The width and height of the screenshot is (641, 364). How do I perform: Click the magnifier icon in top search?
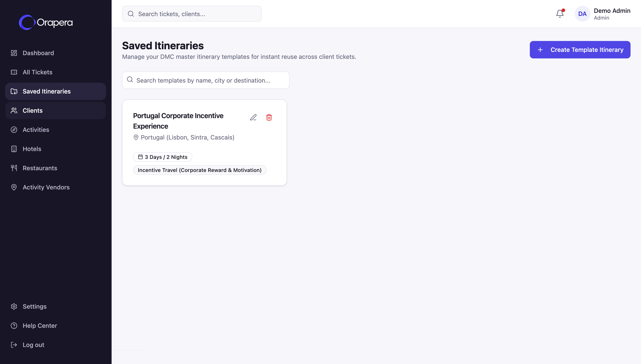coord(131,14)
